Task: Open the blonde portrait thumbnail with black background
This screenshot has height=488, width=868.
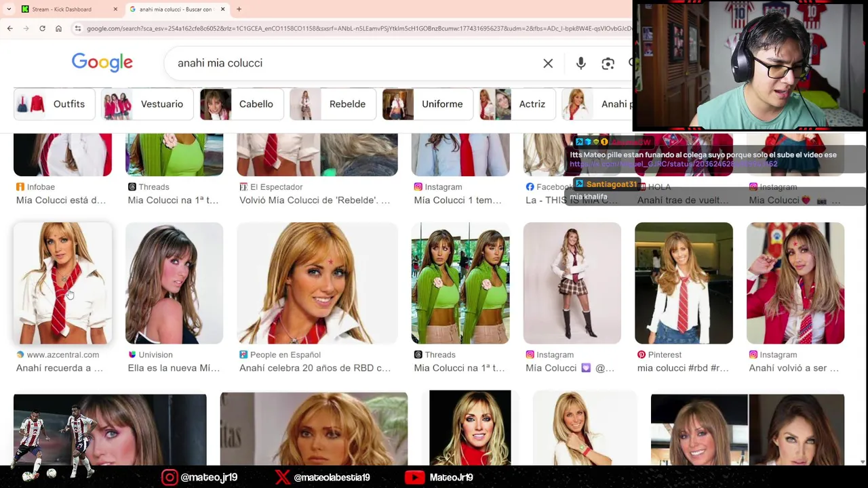Action: coord(470,428)
